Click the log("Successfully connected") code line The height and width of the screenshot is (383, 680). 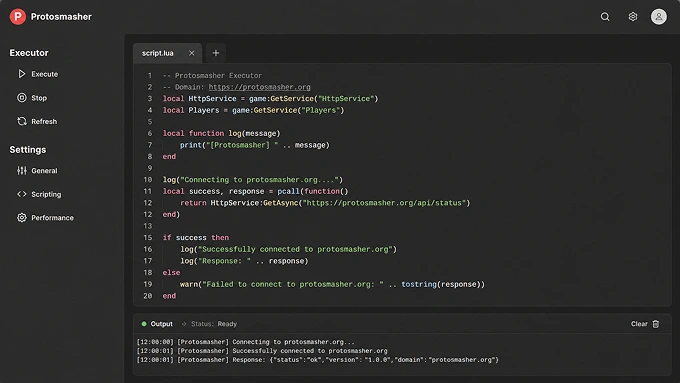click(288, 249)
